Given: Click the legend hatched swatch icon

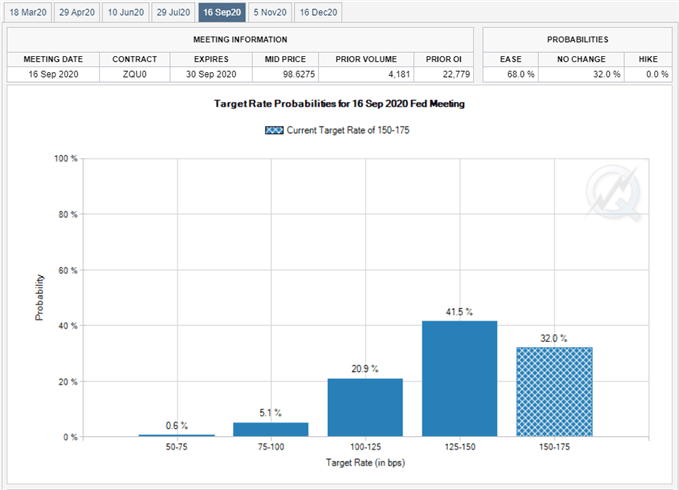Looking at the screenshot, I should point(274,130).
